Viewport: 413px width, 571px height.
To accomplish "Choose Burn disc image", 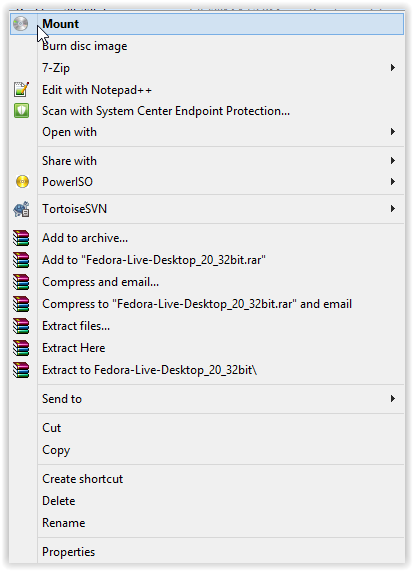I will pos(207,46).
